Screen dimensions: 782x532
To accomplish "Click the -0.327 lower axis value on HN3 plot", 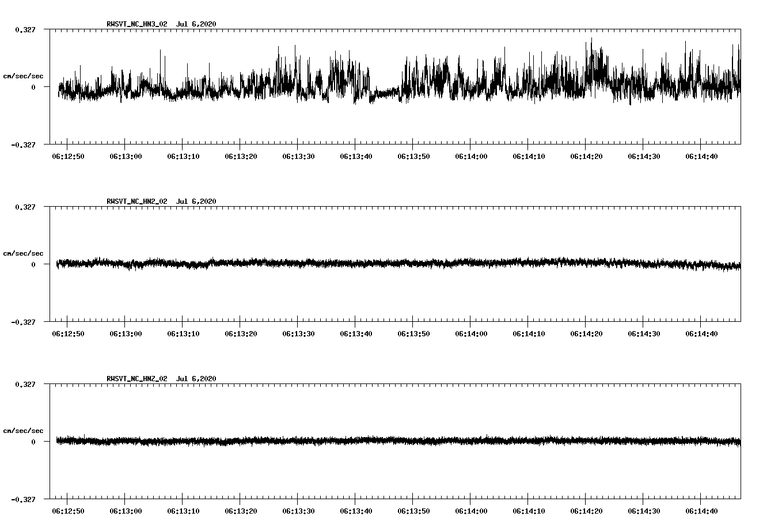I will point(23,145).
